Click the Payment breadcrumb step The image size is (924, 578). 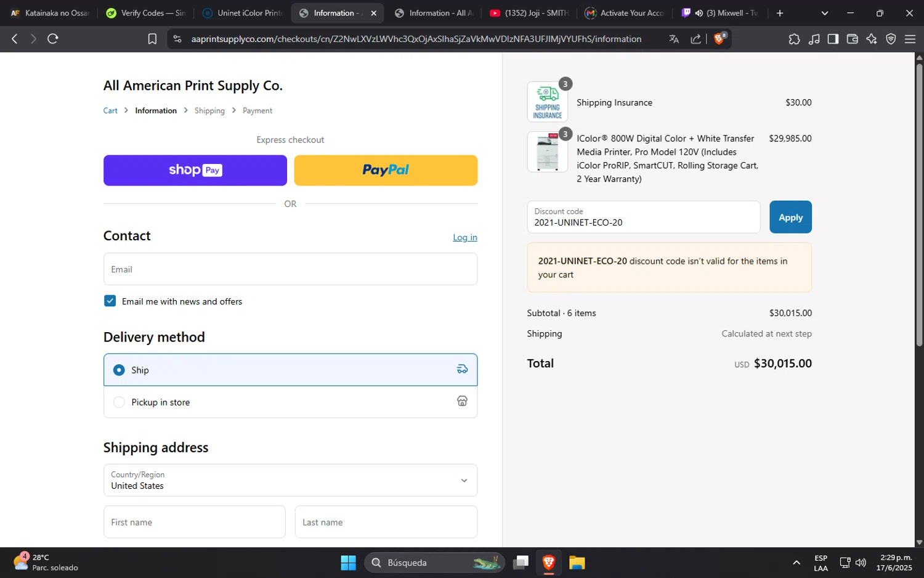pyautogui.click(x=257, y=111)
